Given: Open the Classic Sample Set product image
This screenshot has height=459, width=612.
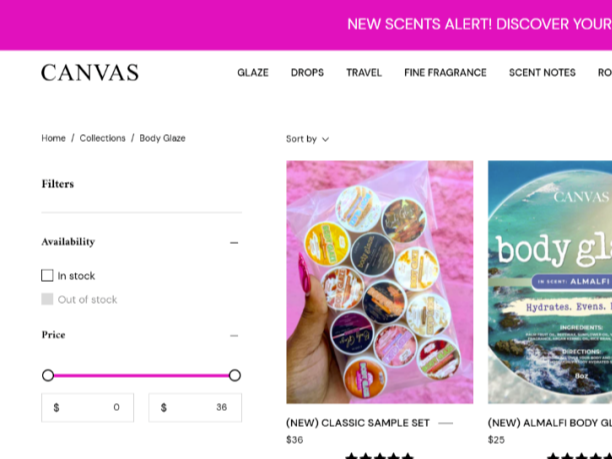Looking at the screenshot, I should pos(379,282).
